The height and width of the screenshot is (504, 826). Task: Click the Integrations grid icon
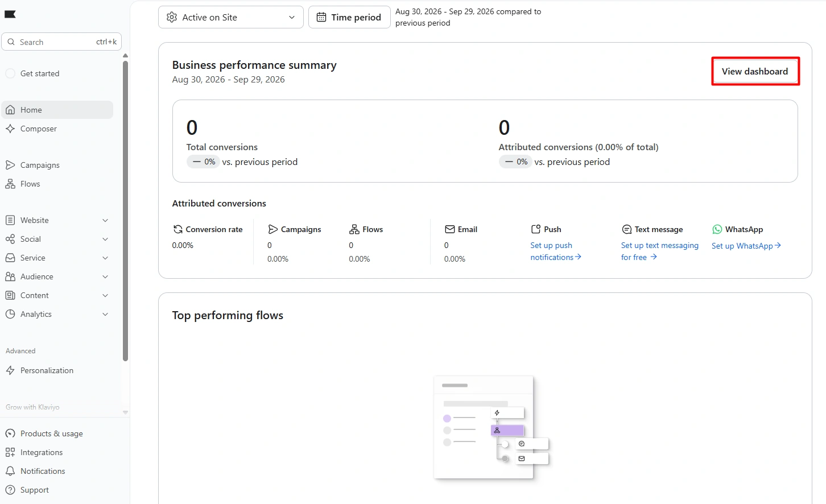coord(10,452)
